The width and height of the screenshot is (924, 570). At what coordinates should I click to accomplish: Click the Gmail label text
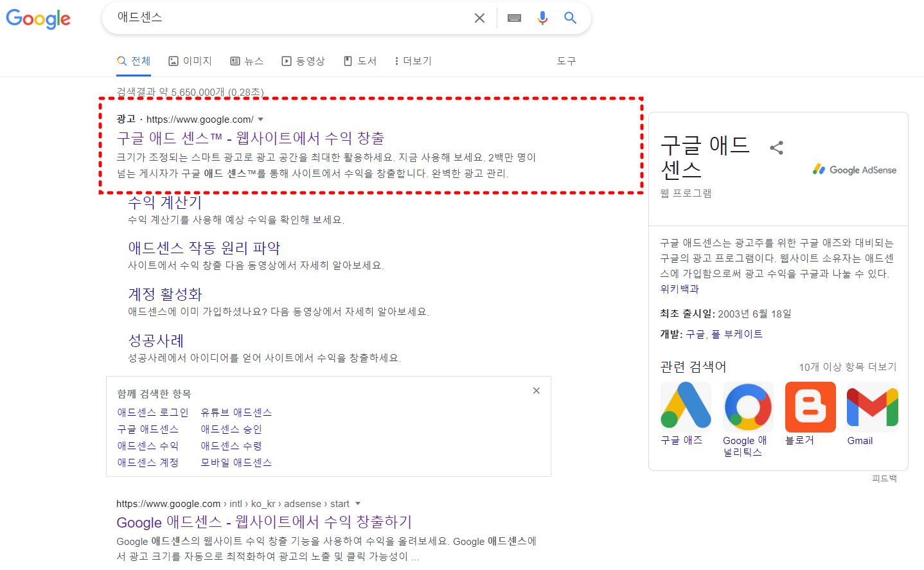(860, 441)
